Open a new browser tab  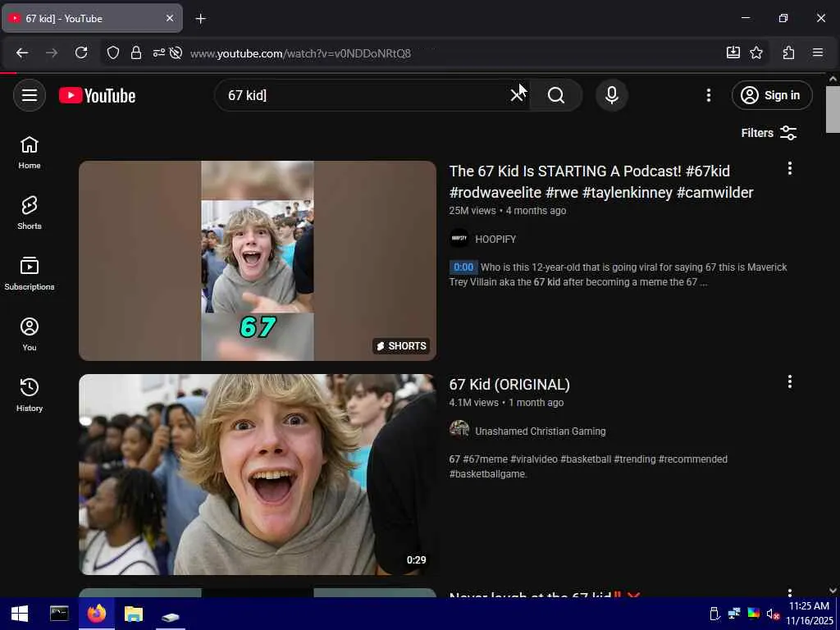pos(200,19)
